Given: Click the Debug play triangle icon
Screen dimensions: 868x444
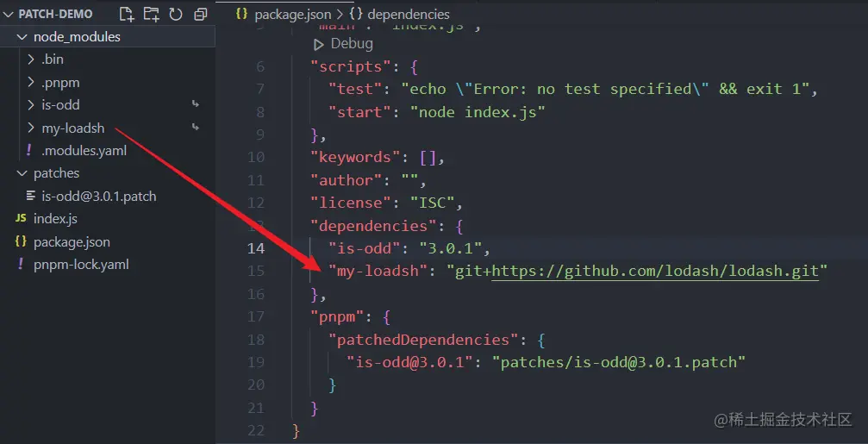Looking at the screenshot, I should (318, 44).
